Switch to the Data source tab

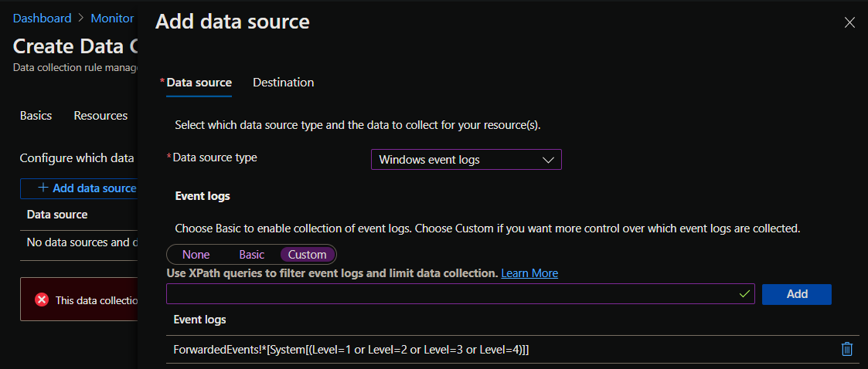pyautogui.click(x=199, y=83)
